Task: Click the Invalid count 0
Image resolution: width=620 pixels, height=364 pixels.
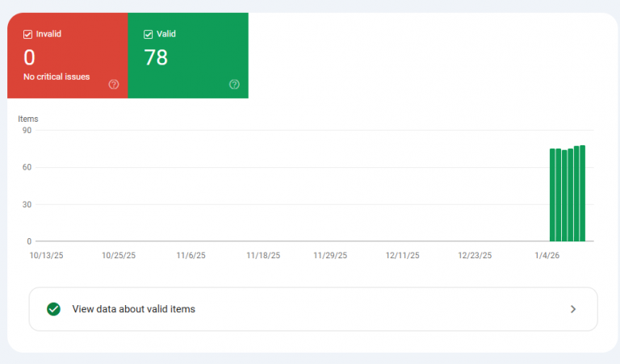Action: (x=29, y=57)
